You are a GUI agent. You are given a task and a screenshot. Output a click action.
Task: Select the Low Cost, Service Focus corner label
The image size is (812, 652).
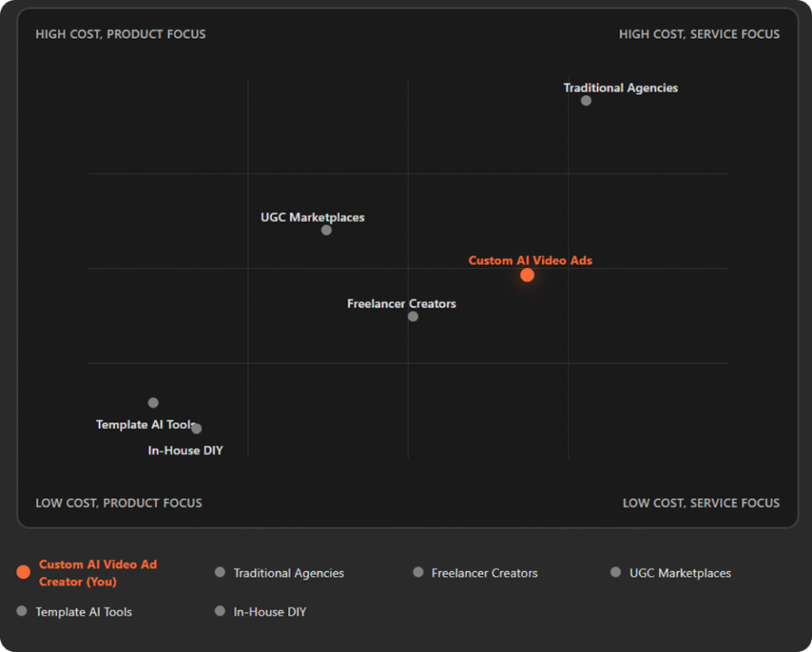pos(701,503)
